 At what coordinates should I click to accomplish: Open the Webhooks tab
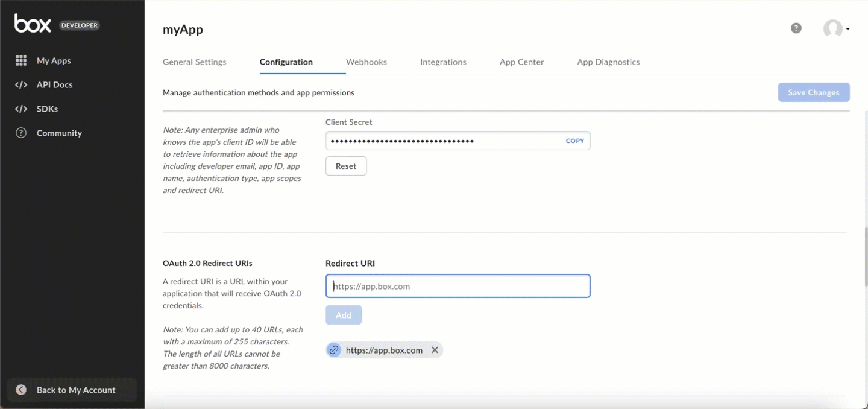(366, 62)
